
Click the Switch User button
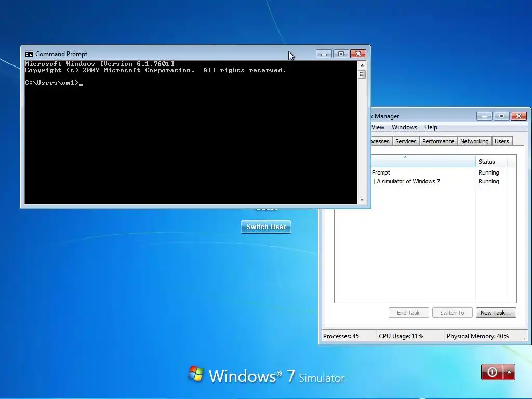(266, 227)
